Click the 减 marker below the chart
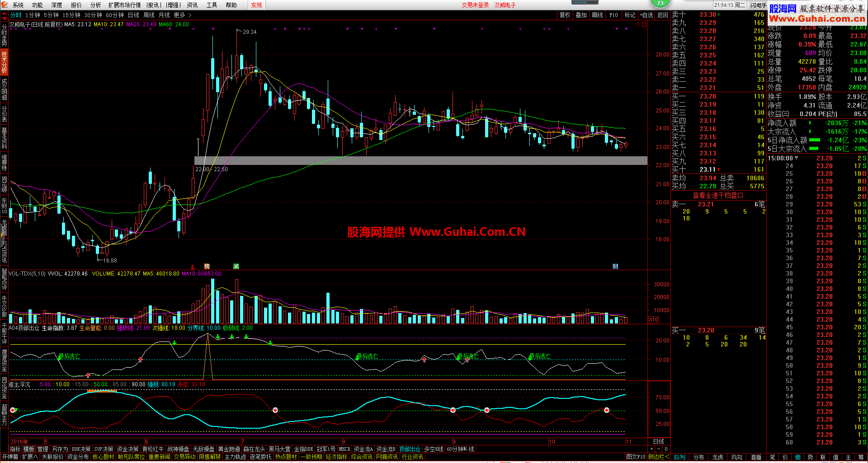The image size is (868, 463). 236,267
